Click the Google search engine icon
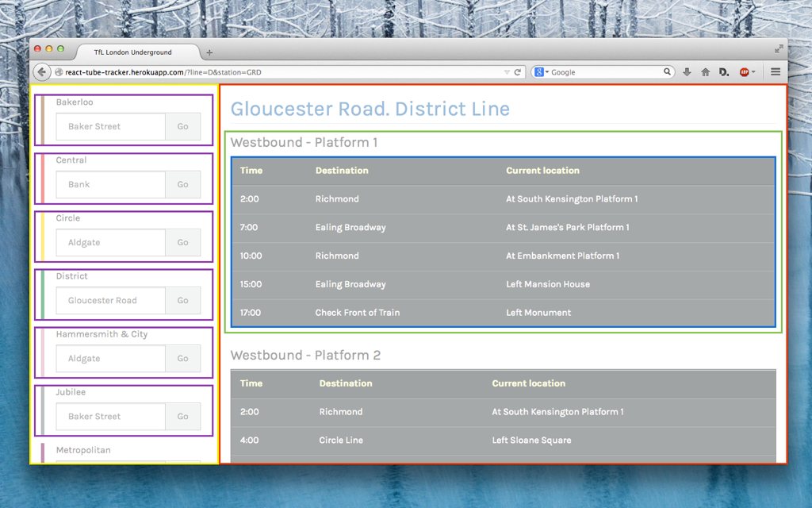The width and height of the screenshot is (812, 508). click(x=538, y=71)
